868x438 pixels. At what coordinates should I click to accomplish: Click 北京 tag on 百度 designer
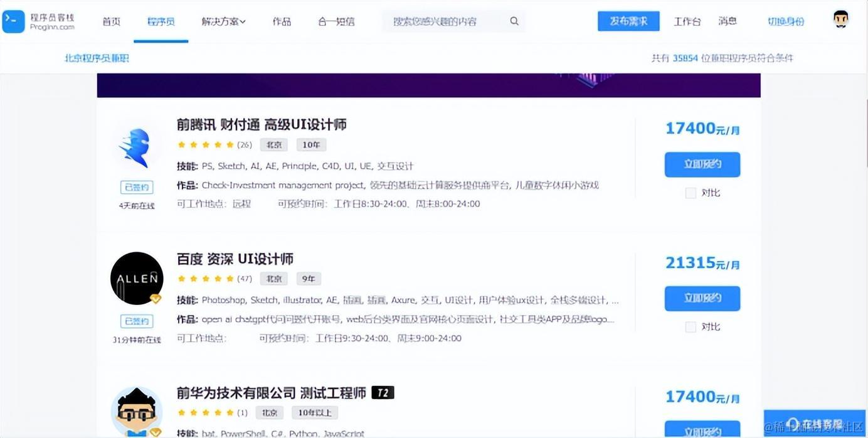pos(274,279)
